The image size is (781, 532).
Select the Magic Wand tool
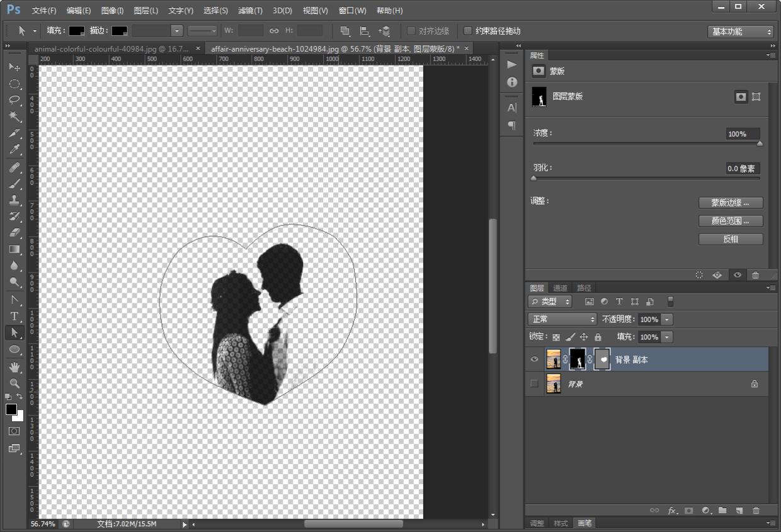coord(14,116)
